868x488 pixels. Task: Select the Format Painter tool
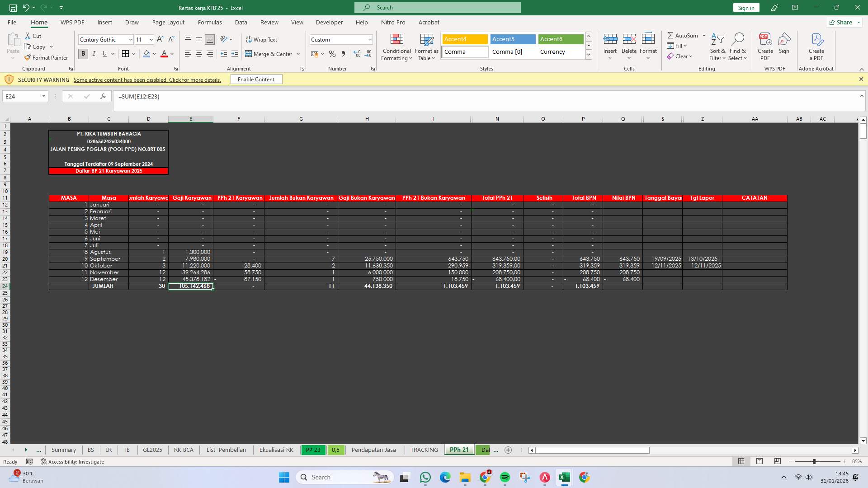(46, 57)
